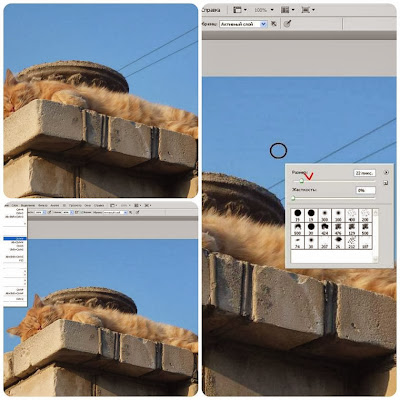
Task: Click the hardness slider handle at 0%
Action: (293, 198)
